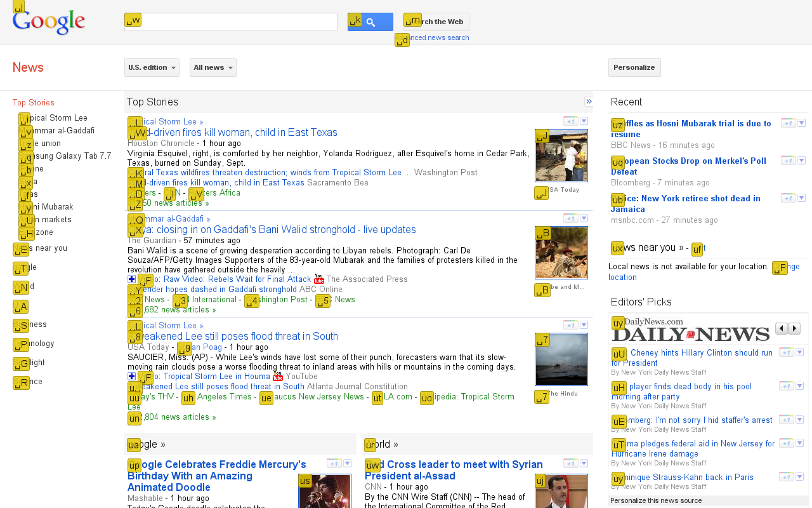Click YouTube icon beside Rebels Wait video
Screen dimensions: 812x508
(x=319, y=279)
